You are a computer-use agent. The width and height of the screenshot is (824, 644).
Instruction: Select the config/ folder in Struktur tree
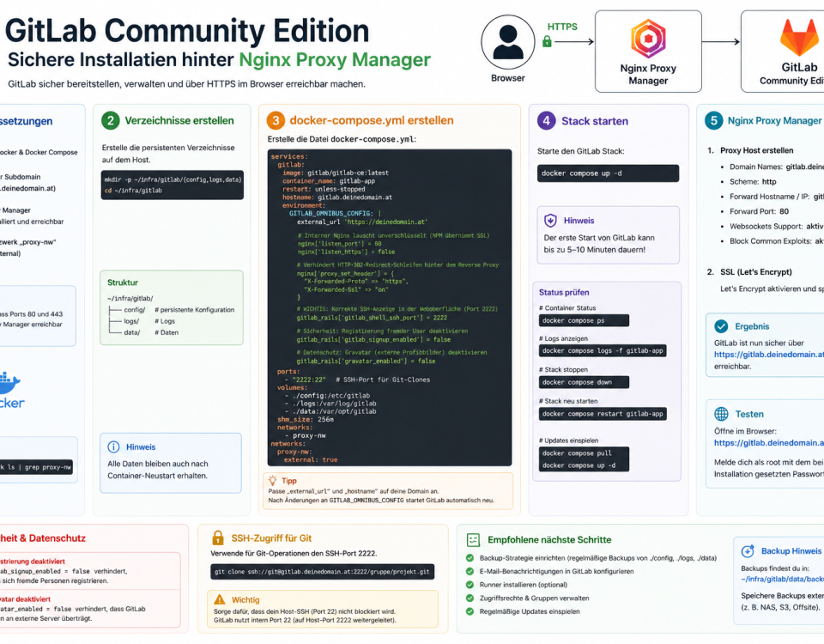pos(134,310)
